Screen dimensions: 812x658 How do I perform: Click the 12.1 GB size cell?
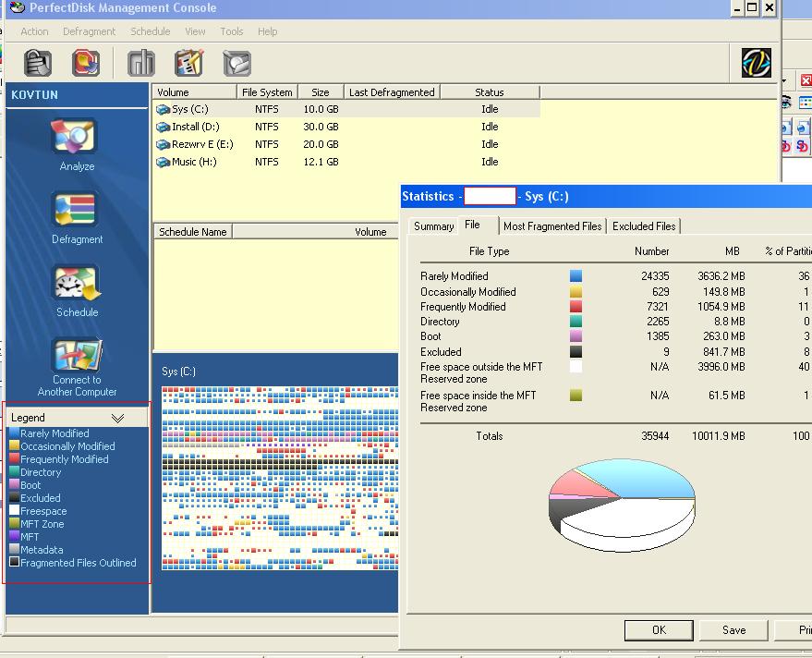pos(321,162)
